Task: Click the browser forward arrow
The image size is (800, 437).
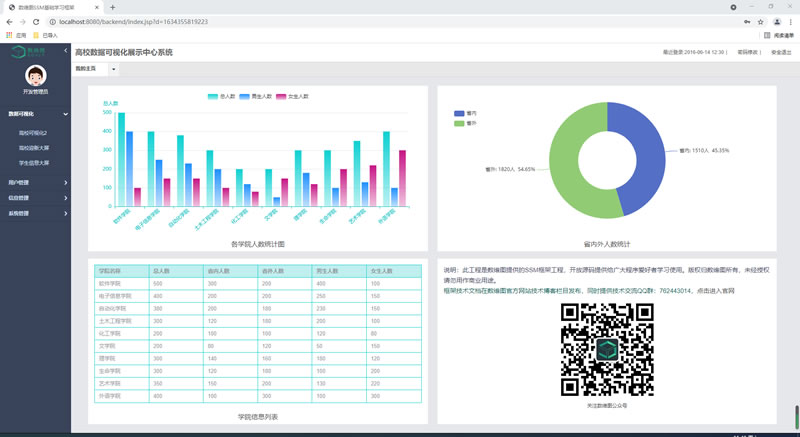Action: pyautogui.click(x=22, y=22)
